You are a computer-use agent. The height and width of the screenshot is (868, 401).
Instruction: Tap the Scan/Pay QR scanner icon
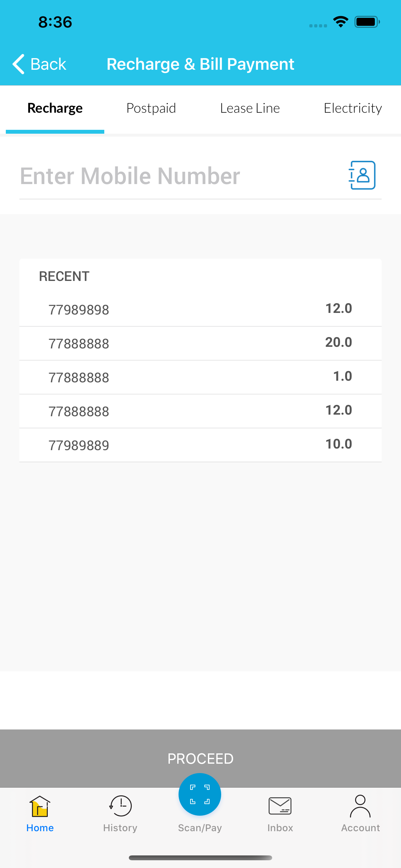(x=200, y=794)
